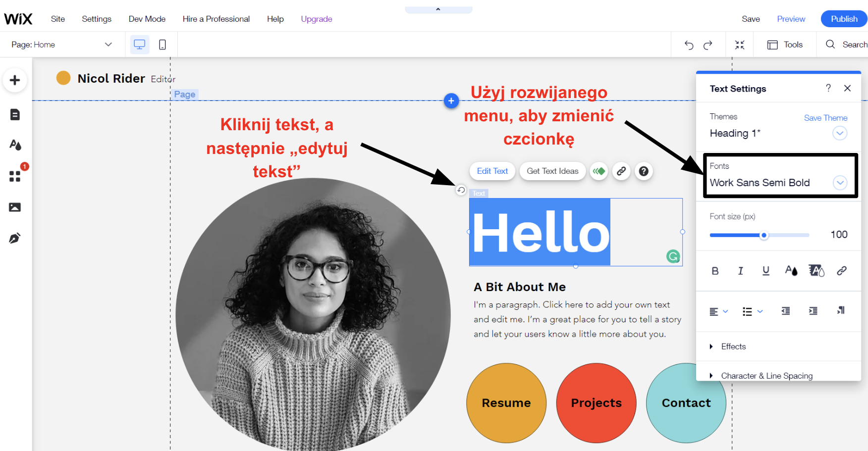Toggle Underline formatting
868x451 pixels.
coord(765,271)
